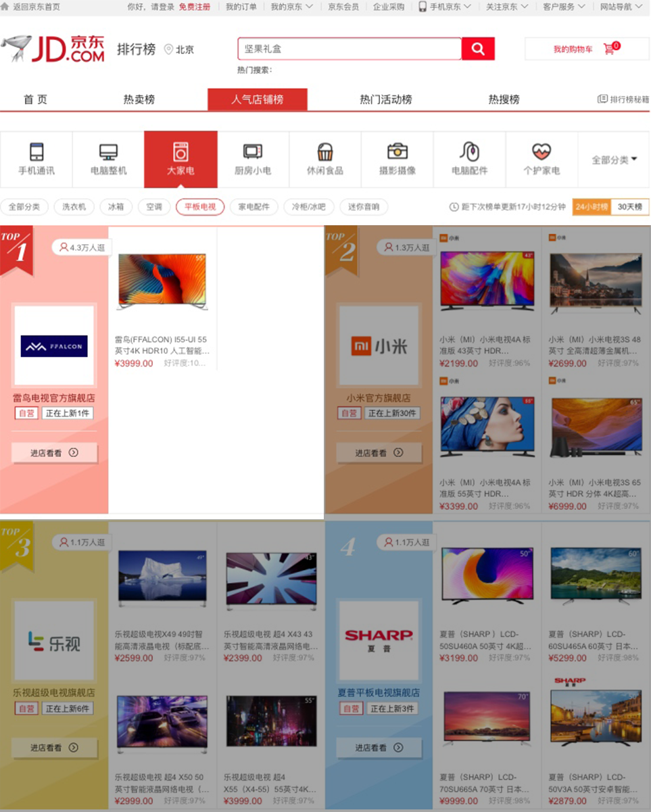Choose the 休闲食品 snack category icon
This screenshot has height=812, width=651.
click(x=325, y=151)
